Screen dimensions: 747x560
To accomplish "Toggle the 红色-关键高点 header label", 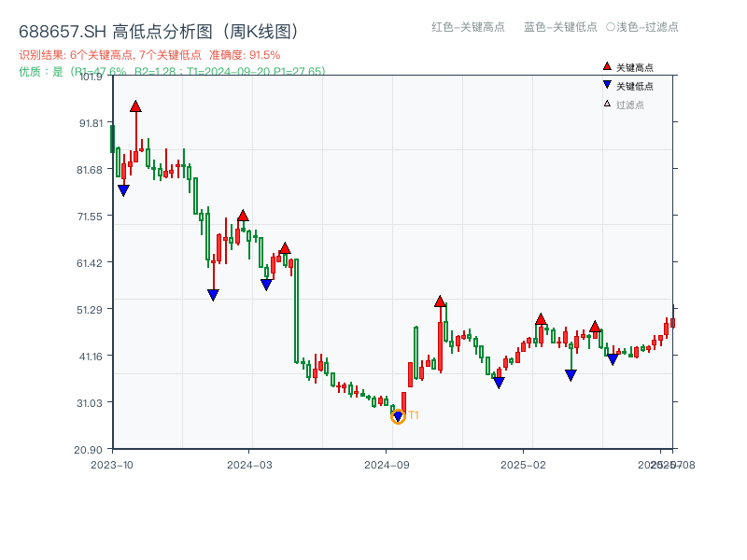I will coord(468,27).
